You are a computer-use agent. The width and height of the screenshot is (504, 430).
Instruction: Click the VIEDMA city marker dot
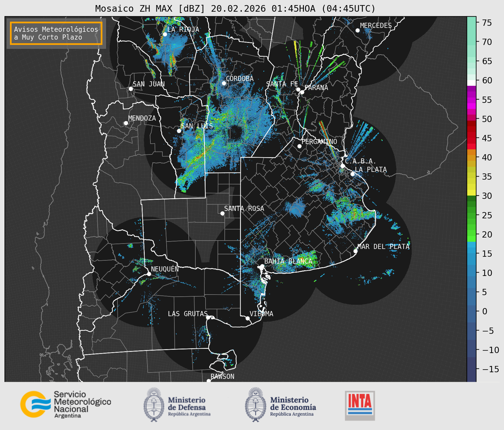248,318
